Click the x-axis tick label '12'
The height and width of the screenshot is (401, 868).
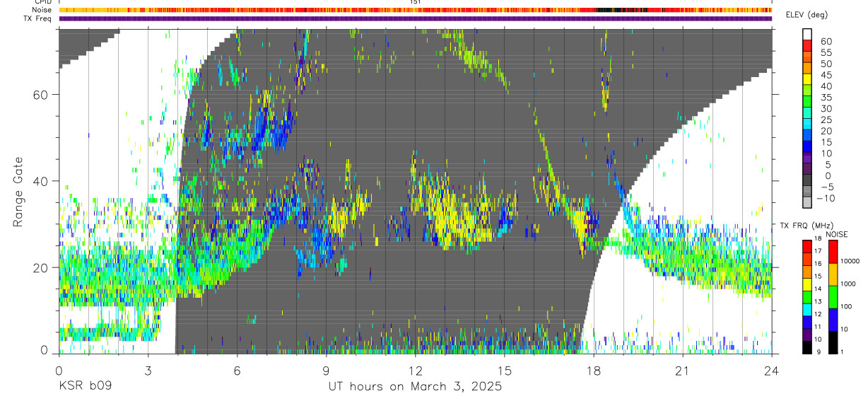tap(416, 369)
